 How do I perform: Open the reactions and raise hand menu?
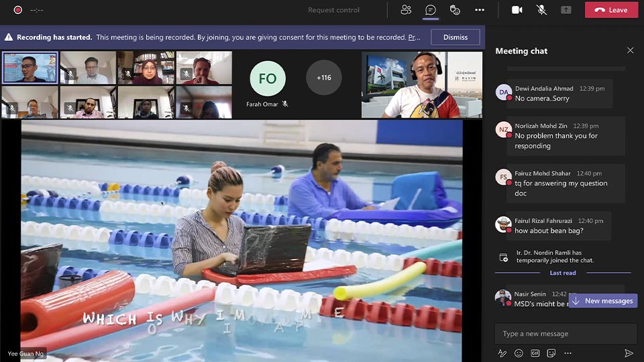(455, 10)
